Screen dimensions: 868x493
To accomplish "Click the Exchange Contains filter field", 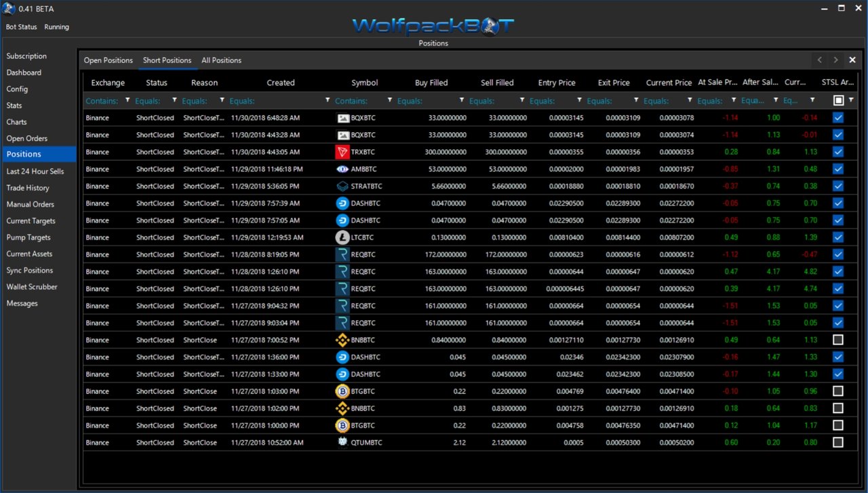I will point(103,100).
